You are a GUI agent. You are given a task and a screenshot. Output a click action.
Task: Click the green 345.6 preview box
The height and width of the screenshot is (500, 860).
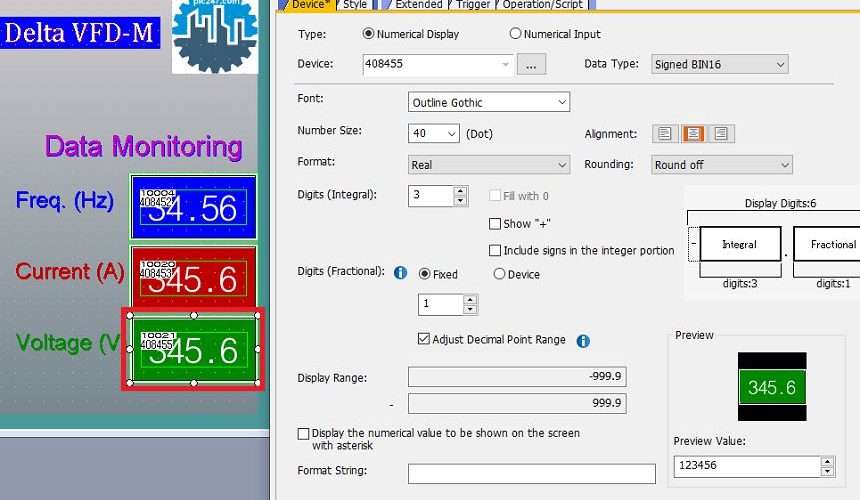click(772, 387)
